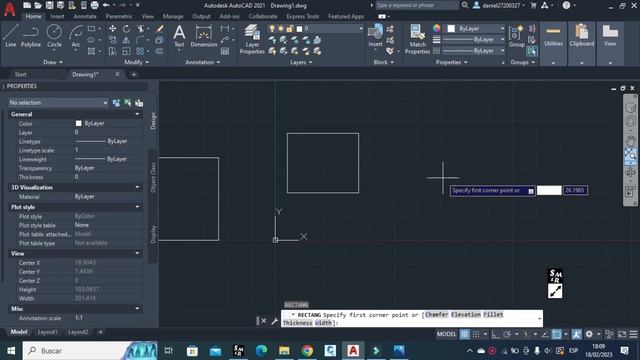Click MODEL button in status bar

[446, 334]
